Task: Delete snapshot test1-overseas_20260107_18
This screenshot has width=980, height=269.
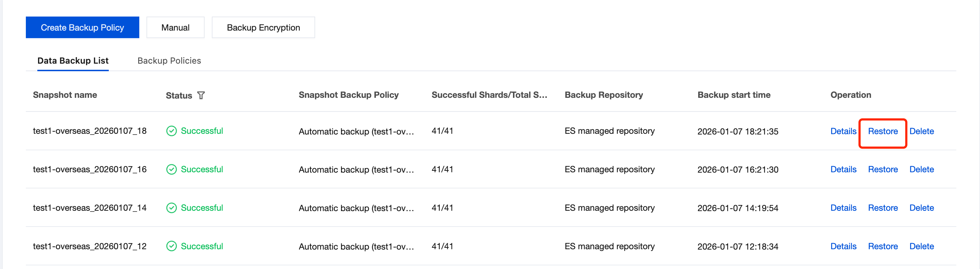Action: [x=921, y=131]
